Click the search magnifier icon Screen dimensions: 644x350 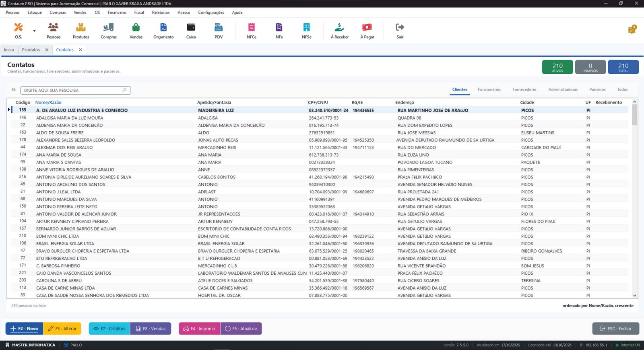124,90
